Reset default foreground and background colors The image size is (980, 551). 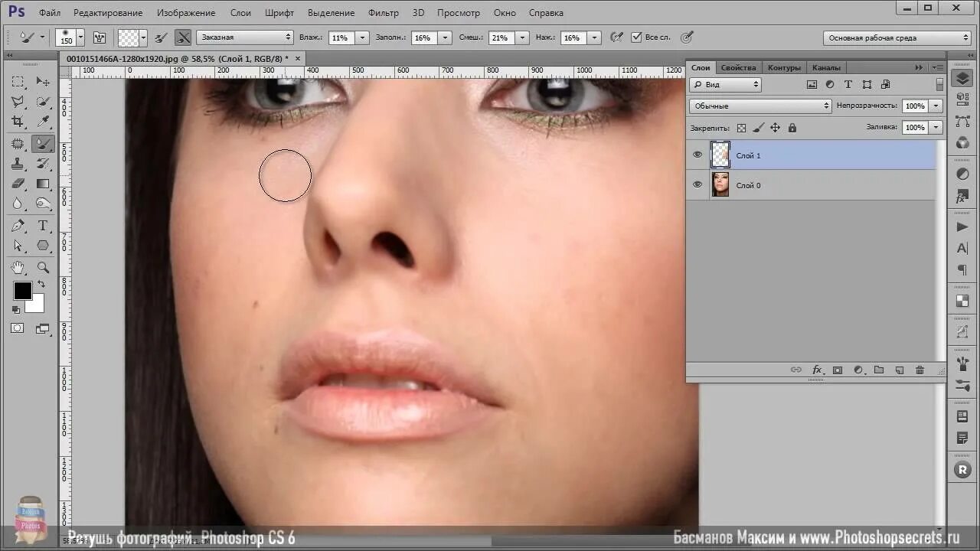[16, 309]
